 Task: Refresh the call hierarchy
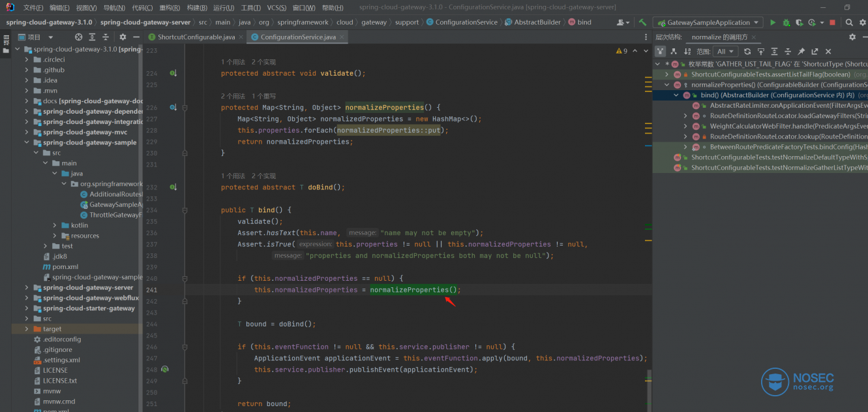coord(747,51)
